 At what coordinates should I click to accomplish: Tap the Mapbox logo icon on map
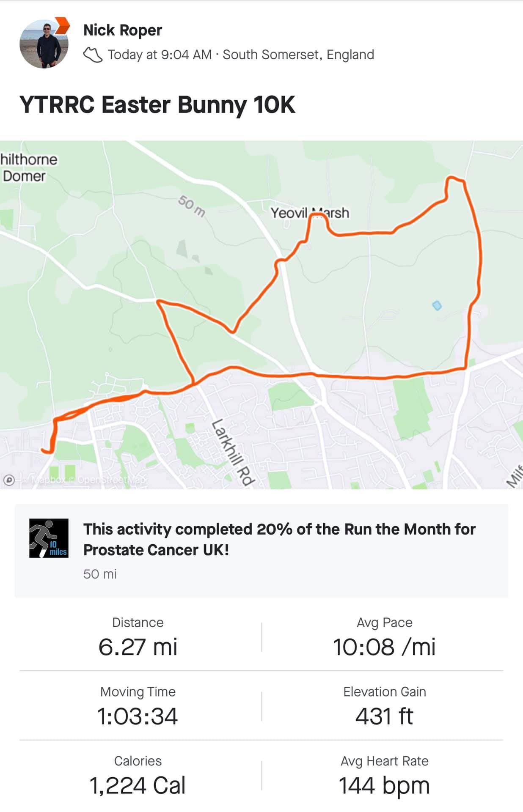pyautogui.click(x=9, y=480)
